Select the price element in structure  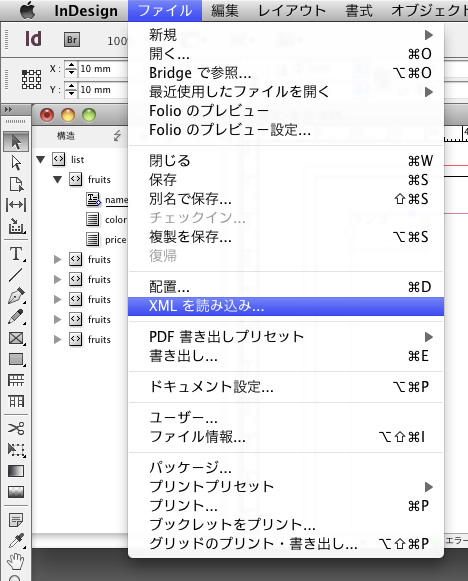pyautogui.click(x=115, y=240)
